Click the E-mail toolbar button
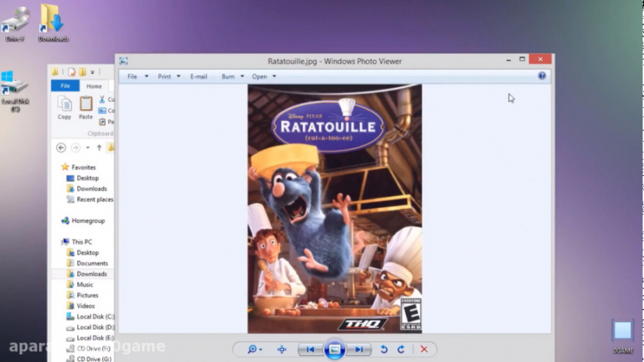 198,77
